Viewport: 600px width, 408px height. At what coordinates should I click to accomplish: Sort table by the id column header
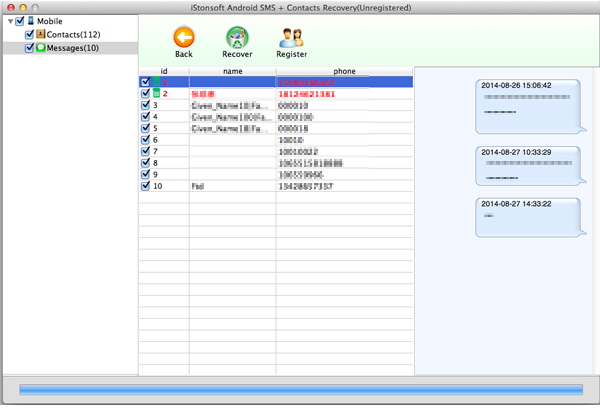(163, 71)
